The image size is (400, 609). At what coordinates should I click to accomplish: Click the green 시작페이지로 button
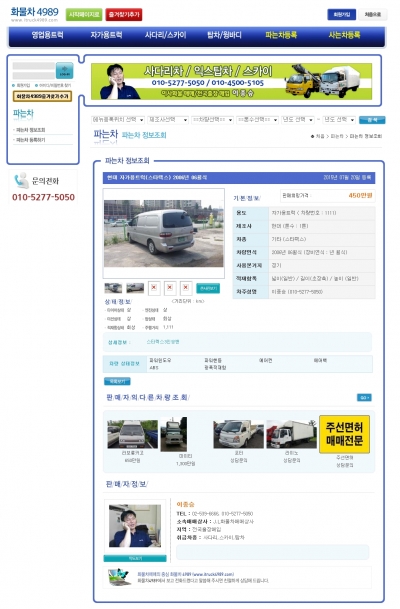(84, 14)
